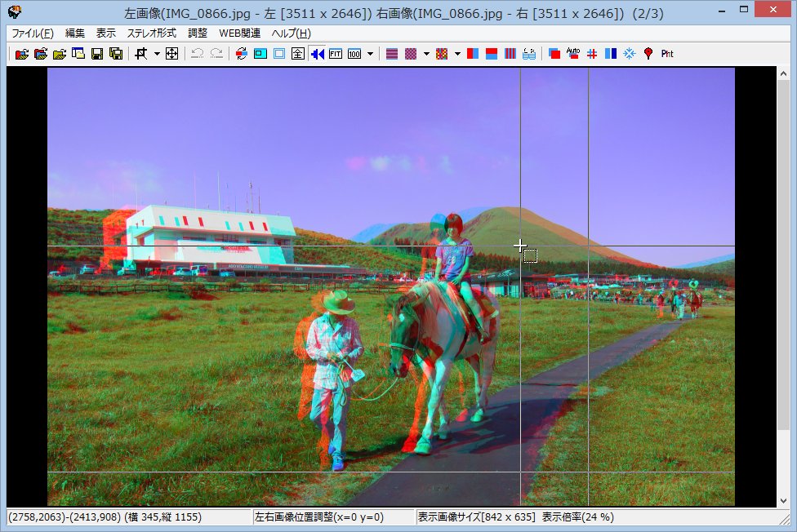
Task: Click the two blue panels border icon
Action: [611, 54]
